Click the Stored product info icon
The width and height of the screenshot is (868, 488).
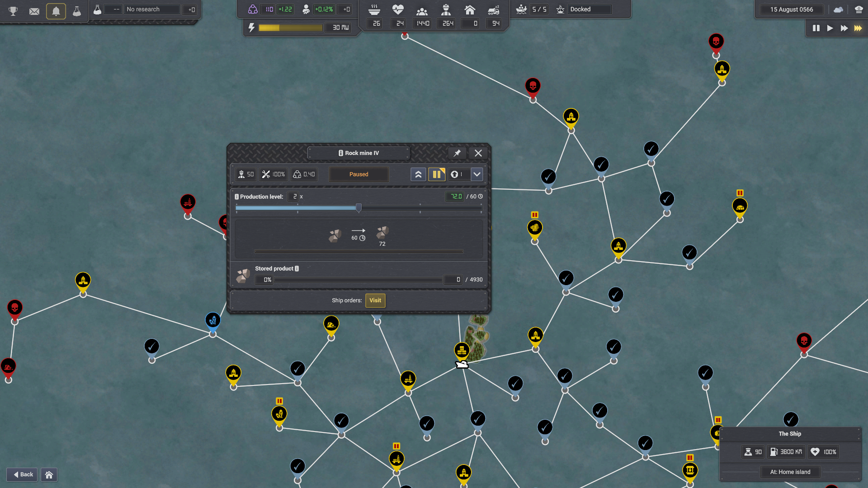pyautogui.click(x=297, y=269)
